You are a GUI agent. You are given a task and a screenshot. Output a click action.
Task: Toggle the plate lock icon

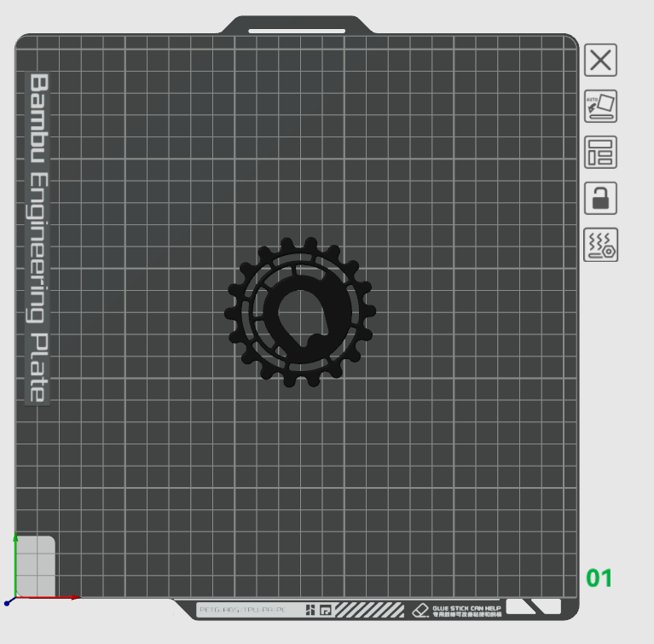point(600,198)
